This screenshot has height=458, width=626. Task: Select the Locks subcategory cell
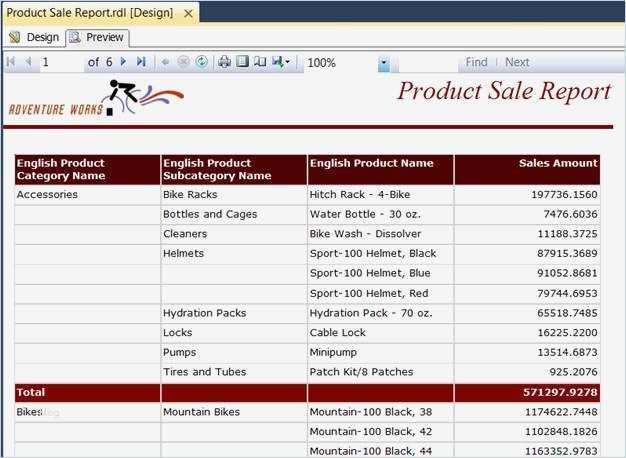click(x=234, y=333)
